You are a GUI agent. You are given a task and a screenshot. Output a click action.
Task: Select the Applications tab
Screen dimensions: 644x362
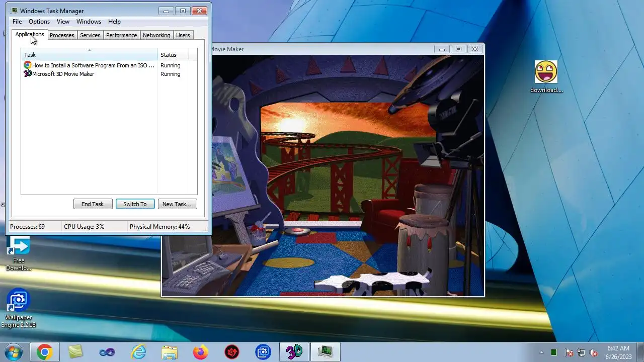point(30,34)
